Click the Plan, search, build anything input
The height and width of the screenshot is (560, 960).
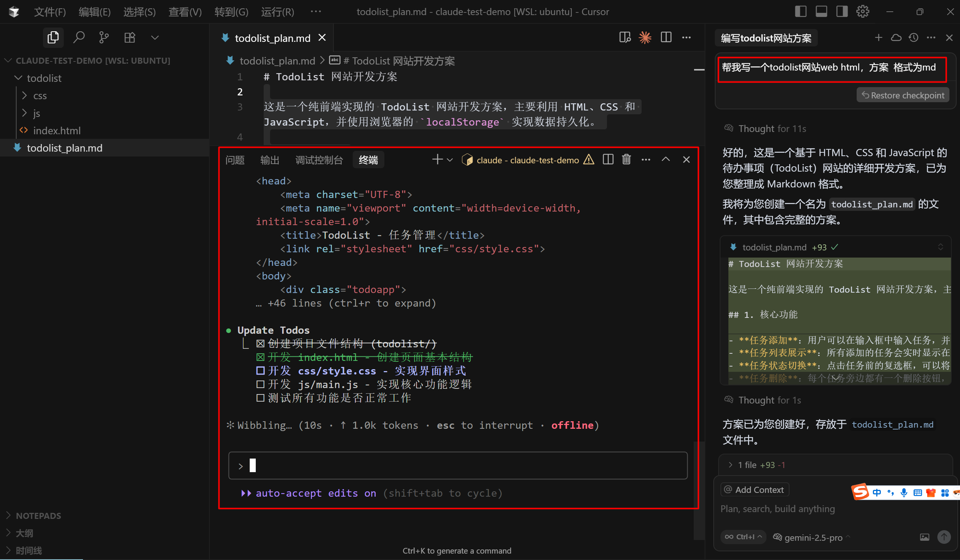point(777,509)
